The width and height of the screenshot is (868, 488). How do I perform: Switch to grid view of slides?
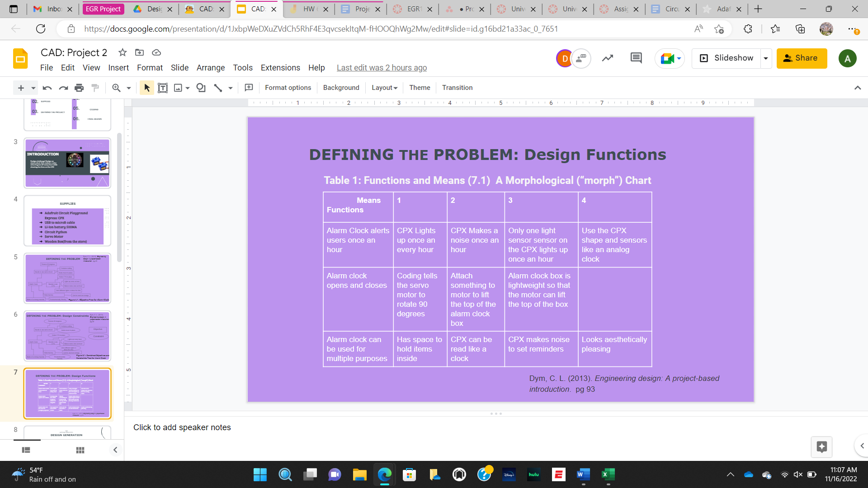point(80,450)
